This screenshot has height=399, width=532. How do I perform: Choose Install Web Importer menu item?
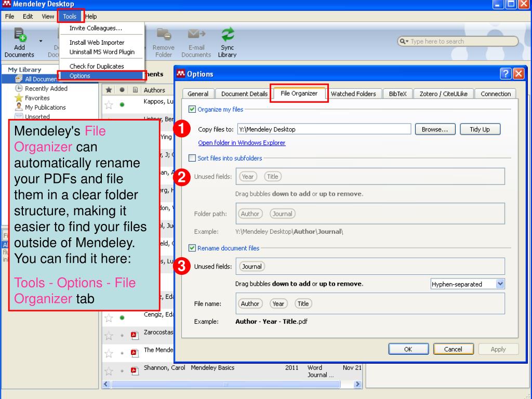[97, 43]
